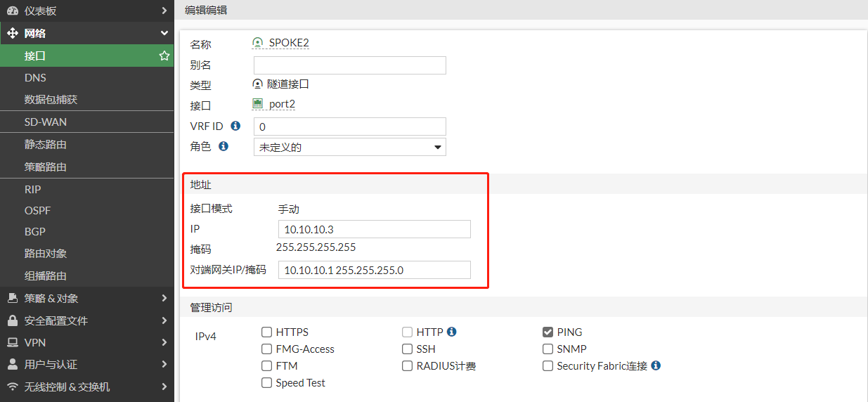This screenshot has height=402, width=868.
Task: Expand the 策略 & 对象 menu
Action: [x=86, y=298]
